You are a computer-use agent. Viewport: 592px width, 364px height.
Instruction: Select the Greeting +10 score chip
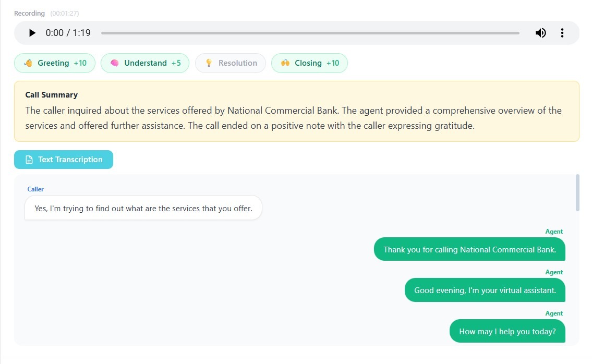[54, 63]
